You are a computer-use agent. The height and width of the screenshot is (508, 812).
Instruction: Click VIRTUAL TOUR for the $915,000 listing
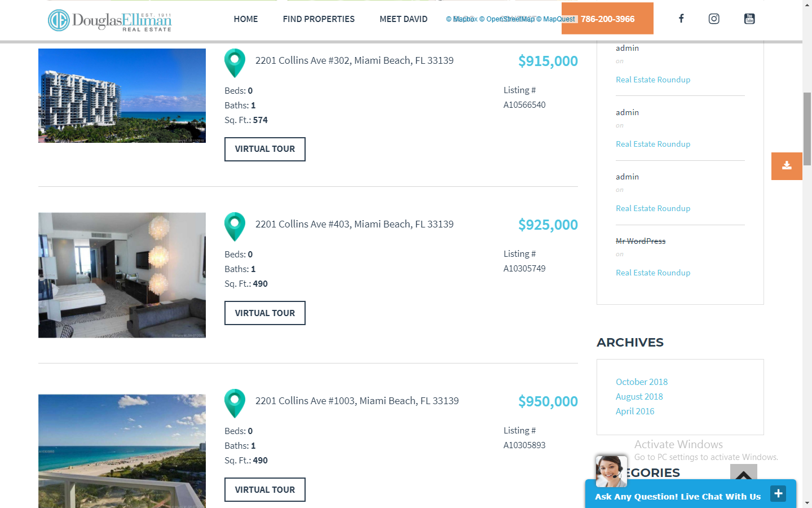pyautogui.click(x=265, y=149)
